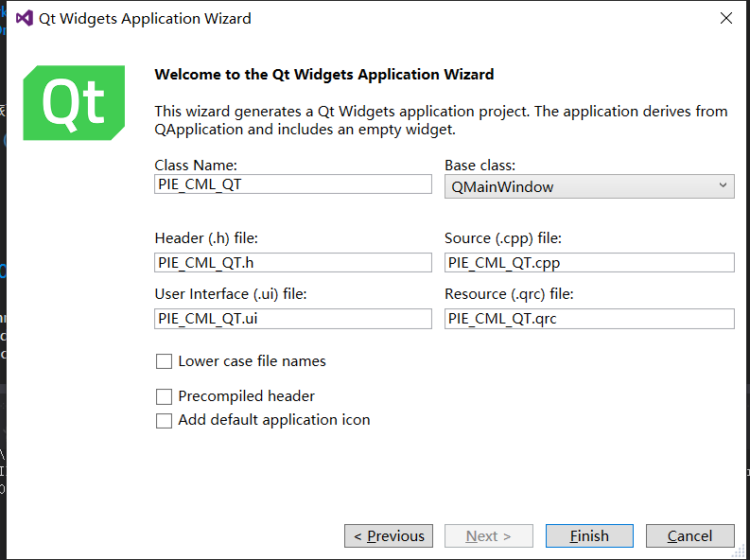This screenshot has width=750, height=560.
Task: Click the 'Welcome to the Qt Widgets Application Wizard' heading
Action: click(x=324, y=75)
